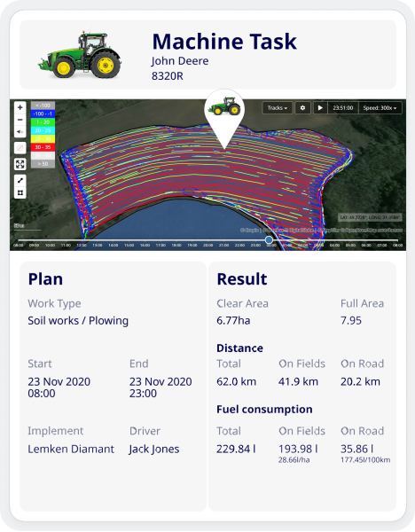415x532 pixels.
Task: Open the Tracks dropdown
Action: 278,108
